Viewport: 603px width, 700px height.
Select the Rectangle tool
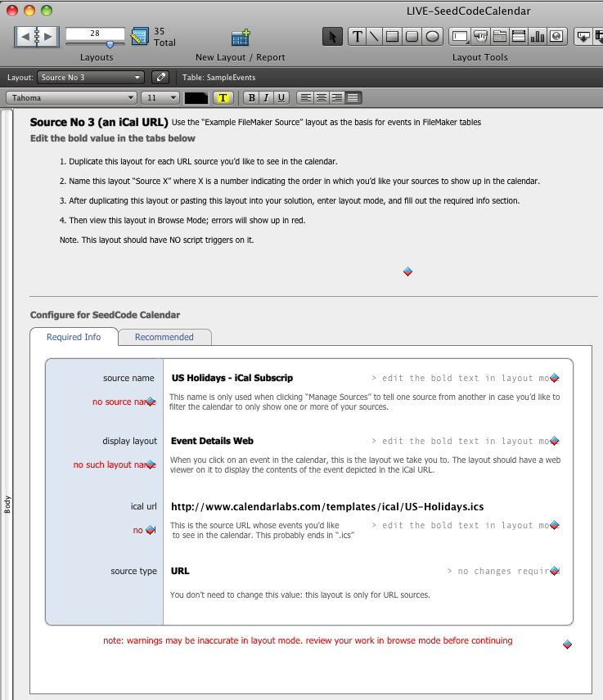tap(392, 37)
